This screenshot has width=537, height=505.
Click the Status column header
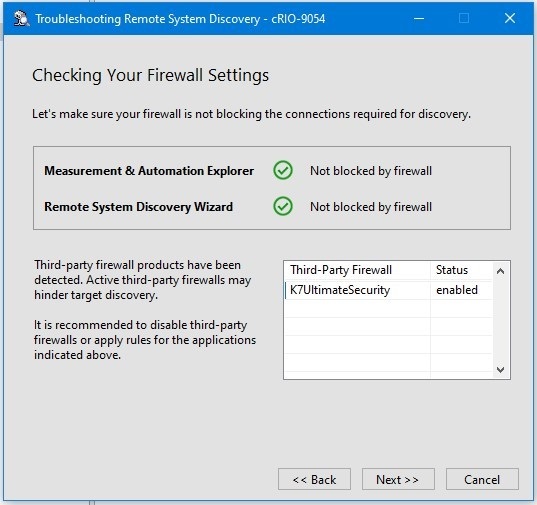461,270
